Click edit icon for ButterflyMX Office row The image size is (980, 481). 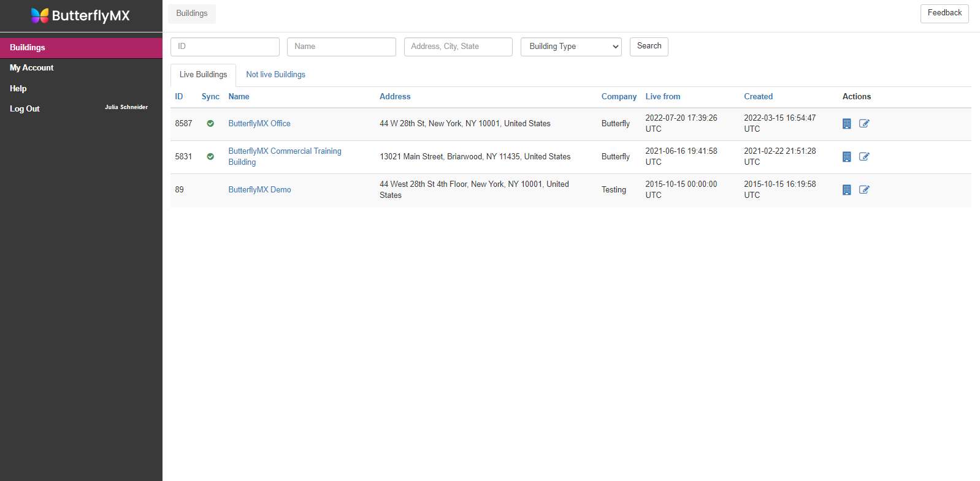[x=864, y=124]
